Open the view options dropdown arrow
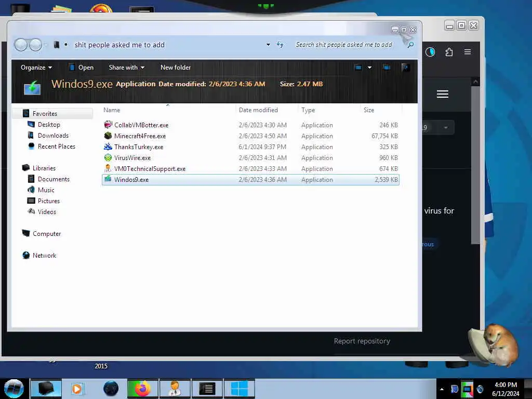 tap(369, 68)
